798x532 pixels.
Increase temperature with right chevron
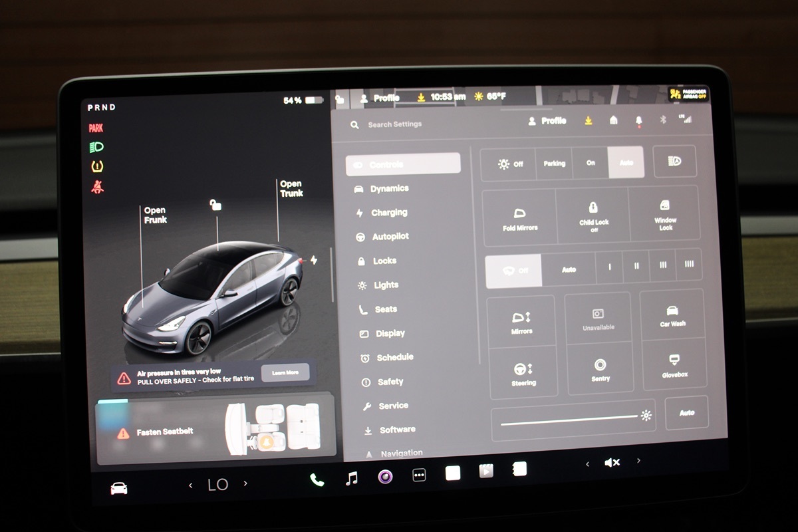tap(245, 484)
